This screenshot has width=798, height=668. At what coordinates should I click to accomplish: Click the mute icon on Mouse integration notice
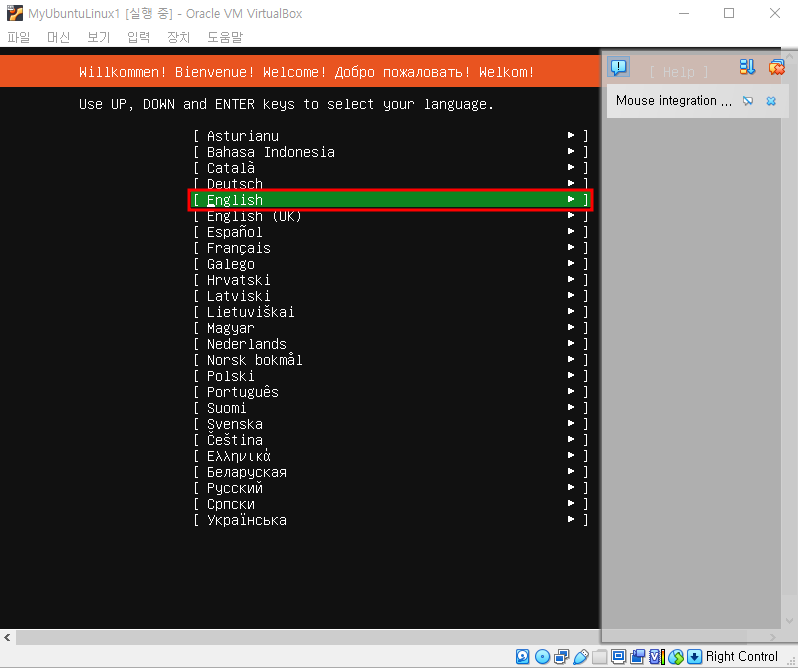(x=748, y=101)
